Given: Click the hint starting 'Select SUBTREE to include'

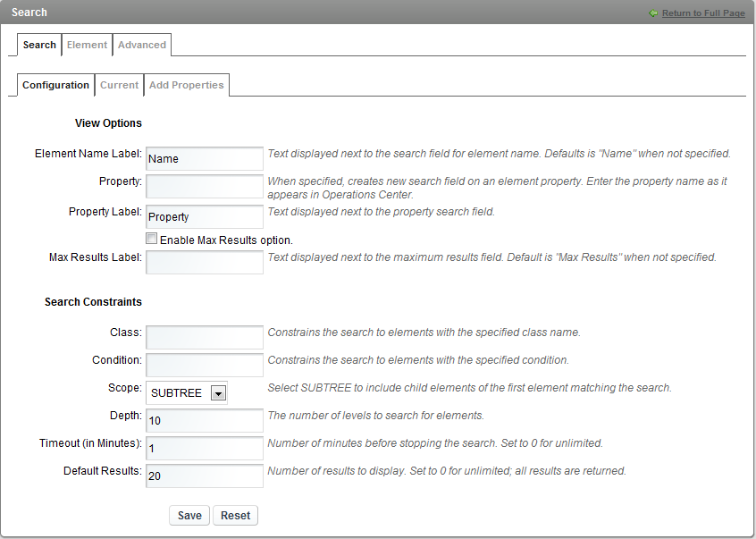Looking at the screenshot, I should point(470,388).
